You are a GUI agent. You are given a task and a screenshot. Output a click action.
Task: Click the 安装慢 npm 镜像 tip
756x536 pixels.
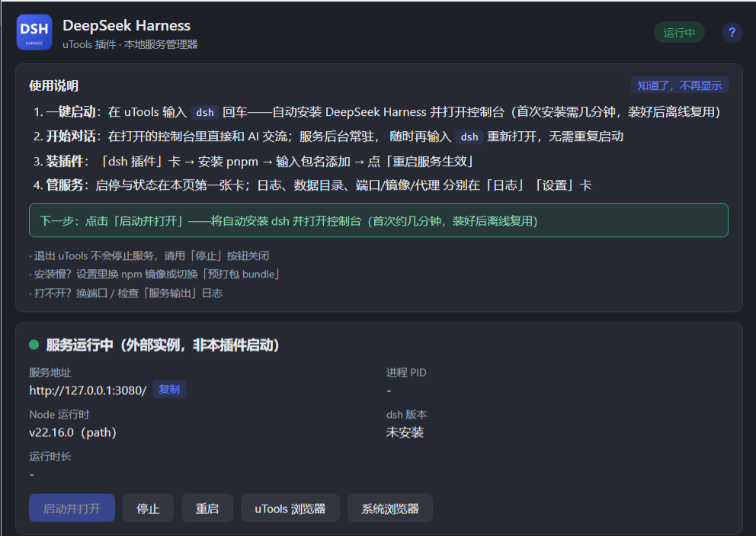pos(154,274)
